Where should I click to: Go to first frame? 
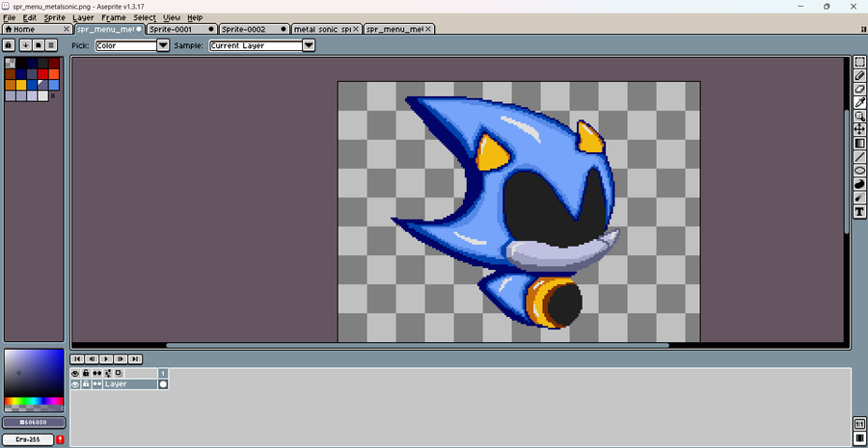click(77, 359)
